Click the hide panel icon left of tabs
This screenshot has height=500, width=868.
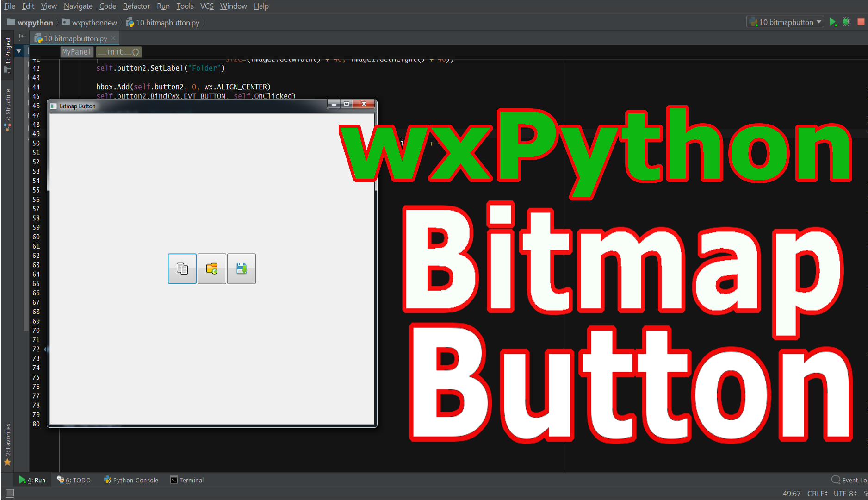coord(22,37)
